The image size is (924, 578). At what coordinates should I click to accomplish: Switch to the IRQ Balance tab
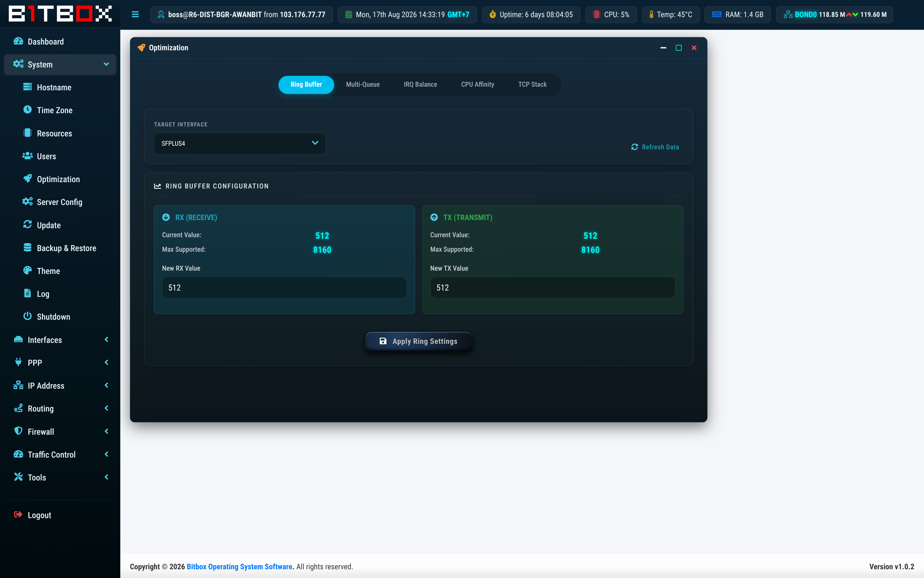pyautogui.click(x=420, y=85)
